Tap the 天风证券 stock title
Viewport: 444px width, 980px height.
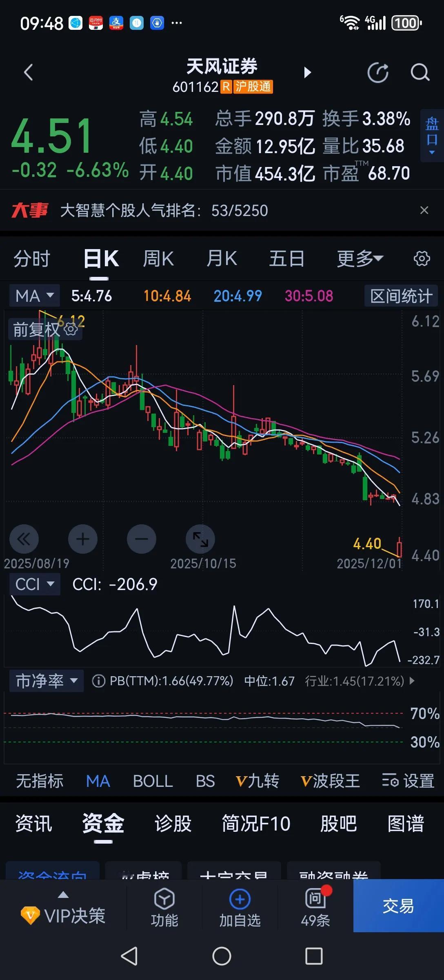[222, 66]
